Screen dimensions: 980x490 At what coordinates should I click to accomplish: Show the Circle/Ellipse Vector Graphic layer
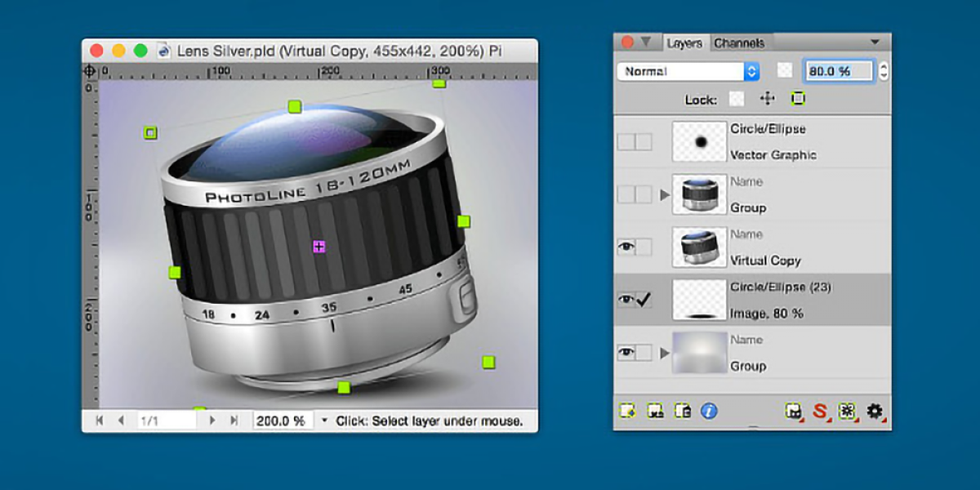pos(626,142)
